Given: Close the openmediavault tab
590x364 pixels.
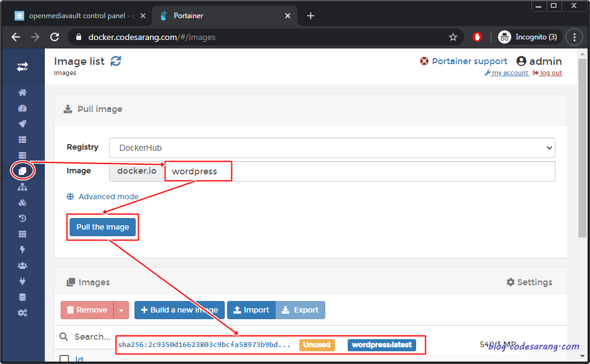Looking at the screenshot, I should (143, 16).
